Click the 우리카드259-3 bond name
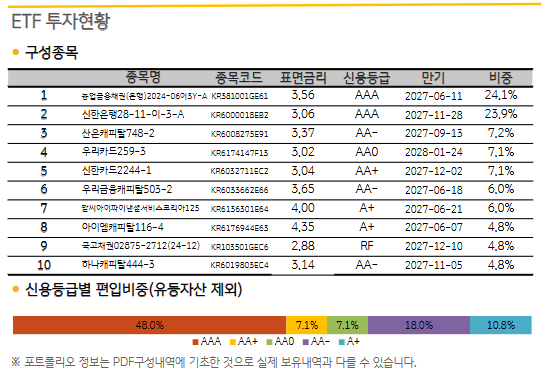Viewport: 545px width, 370px height. 113,151
